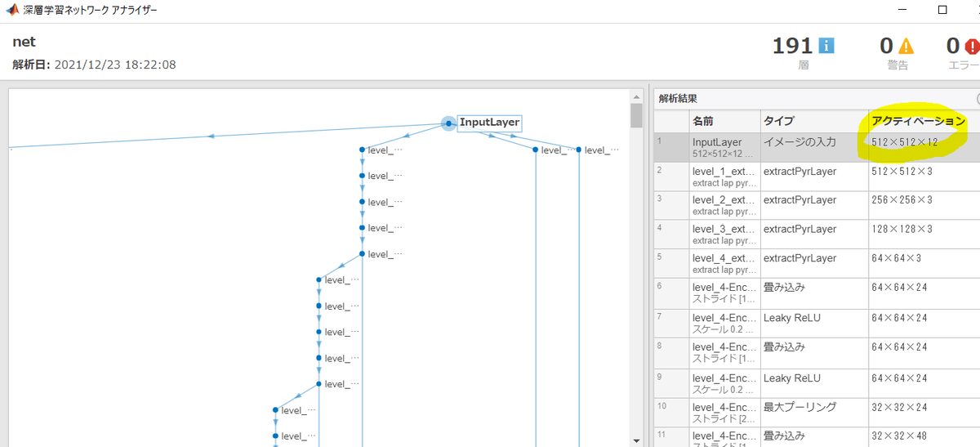Sort by the 名前 column header

coord(724,121)
